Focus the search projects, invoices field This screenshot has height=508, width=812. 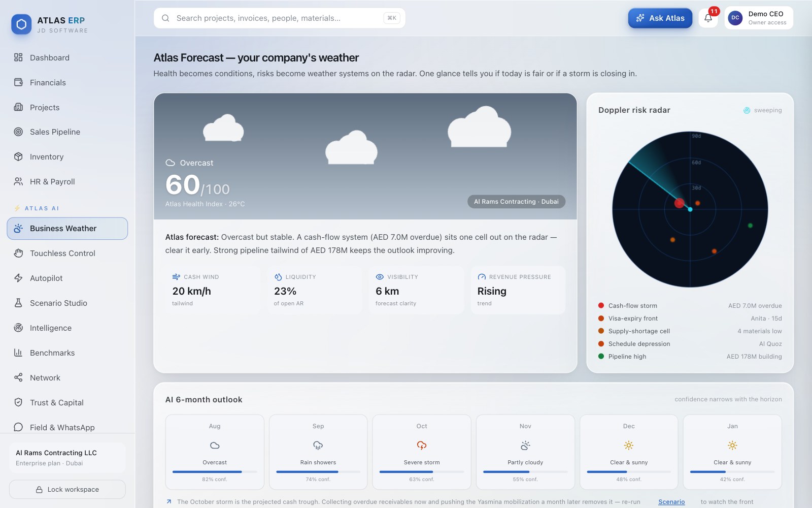280,18
